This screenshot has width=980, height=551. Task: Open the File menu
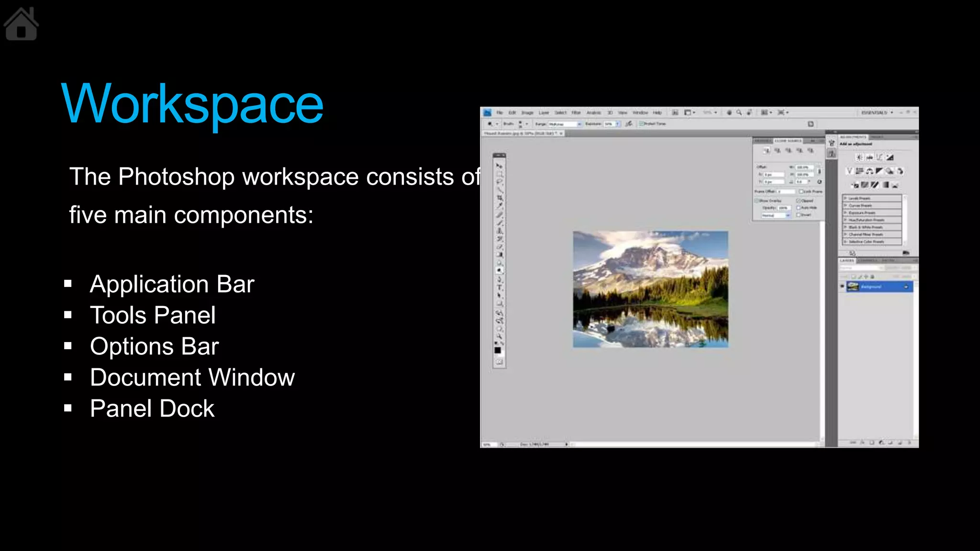[500, 112]
